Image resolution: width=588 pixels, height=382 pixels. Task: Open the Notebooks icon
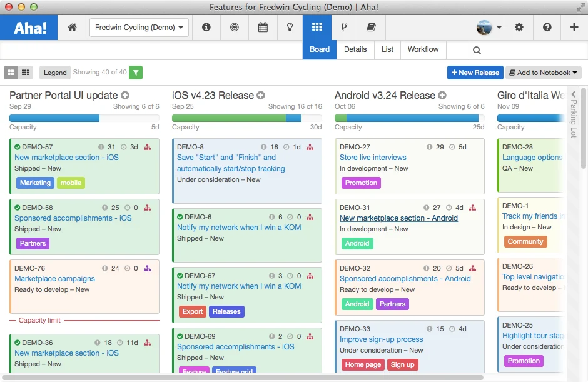coord(371,27)
